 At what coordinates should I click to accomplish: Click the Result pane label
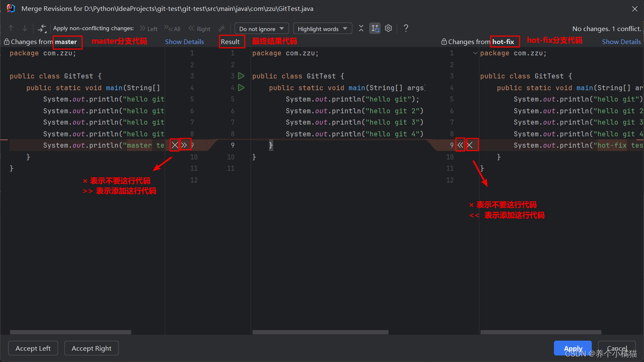pos(230,42)
